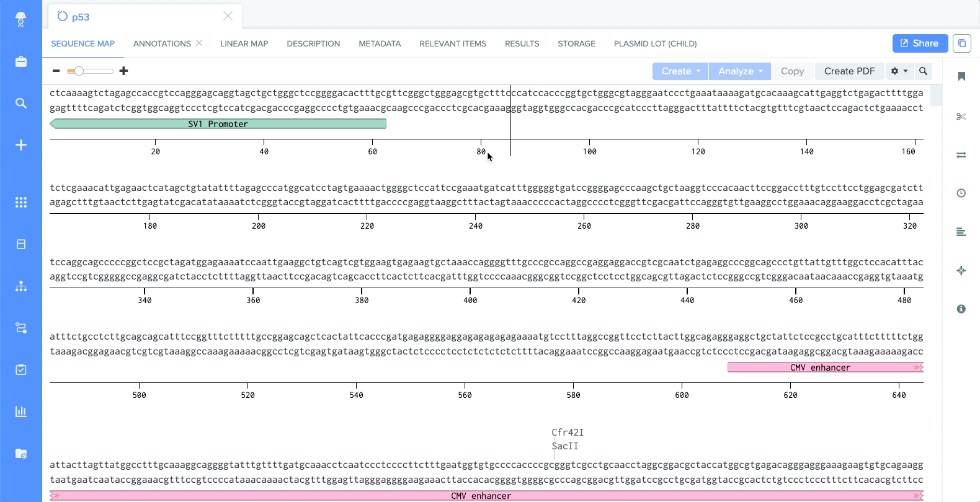Click the ruler position 580 marker

point(573,395)
